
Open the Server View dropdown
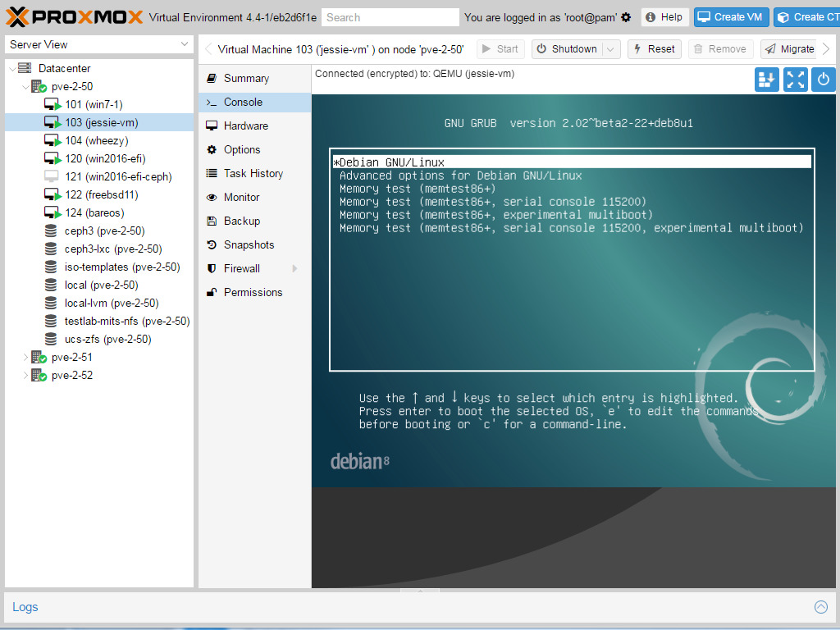pos(185,44)
